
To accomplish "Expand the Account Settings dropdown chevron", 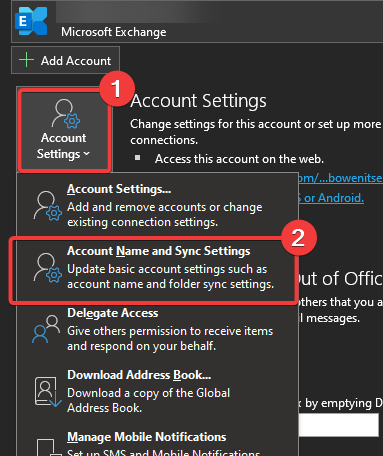I will (x=87, y=154).
